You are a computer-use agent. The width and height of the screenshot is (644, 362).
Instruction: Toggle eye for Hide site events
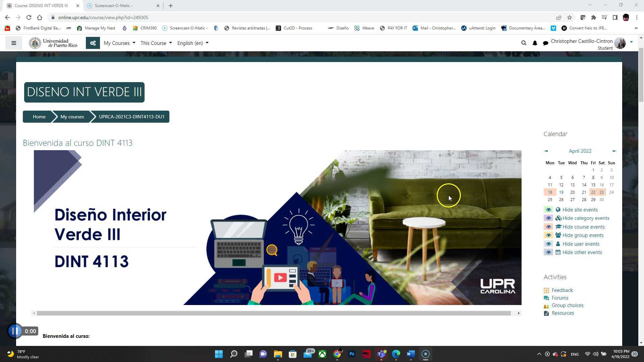[548, 210]
